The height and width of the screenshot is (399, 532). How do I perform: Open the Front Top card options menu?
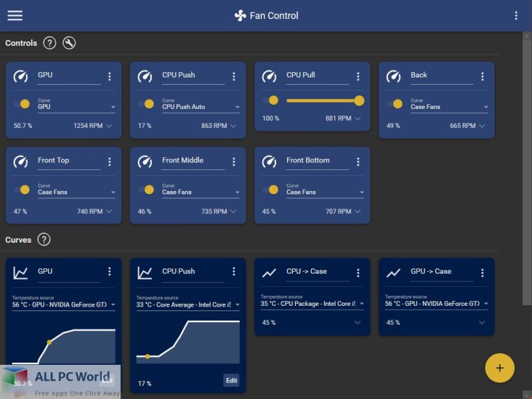point(109,161)
